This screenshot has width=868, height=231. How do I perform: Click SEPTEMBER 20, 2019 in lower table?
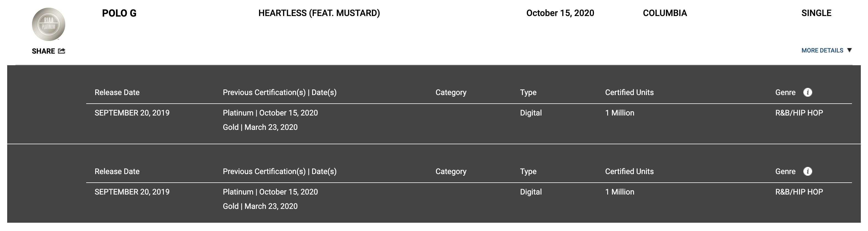pos(132,192)
